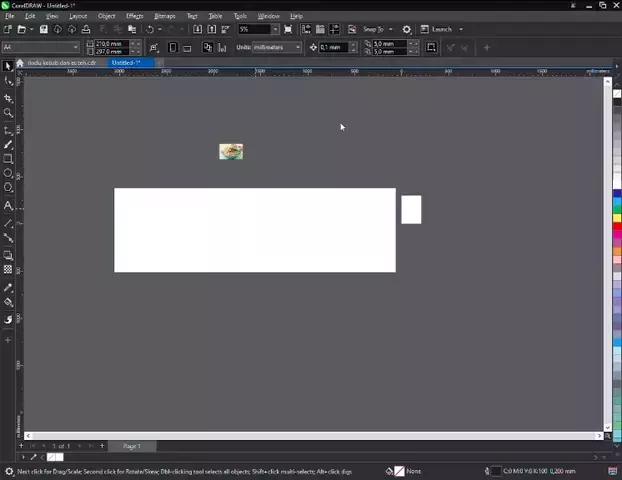Select the Text tool
The height and width of the screenshot is (480, 622).
[8, 206]
